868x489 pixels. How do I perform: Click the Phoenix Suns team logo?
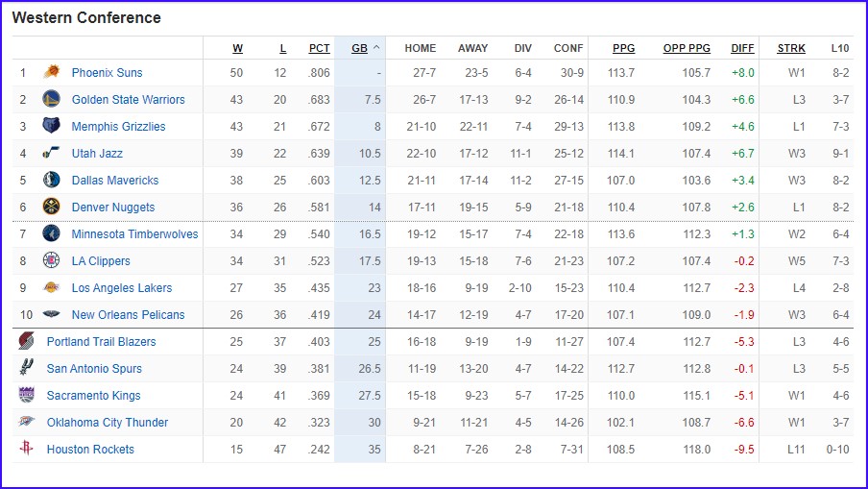pos(52,72)
